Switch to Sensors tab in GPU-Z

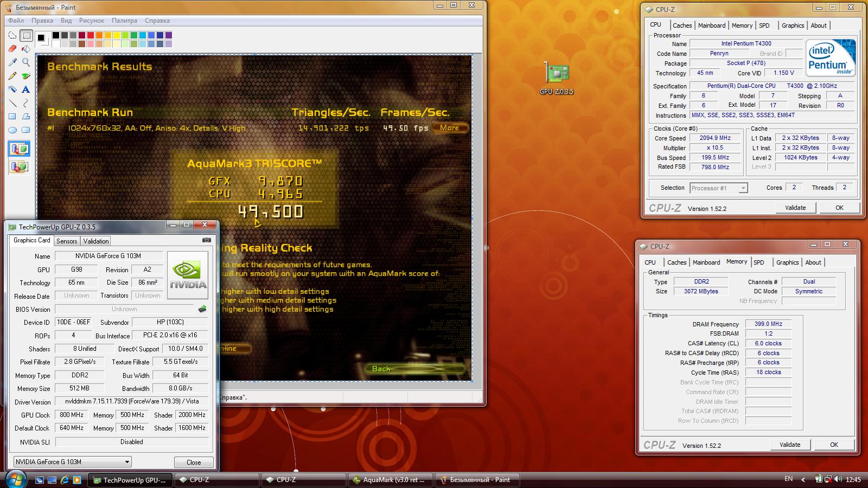[x=67, y=241]
